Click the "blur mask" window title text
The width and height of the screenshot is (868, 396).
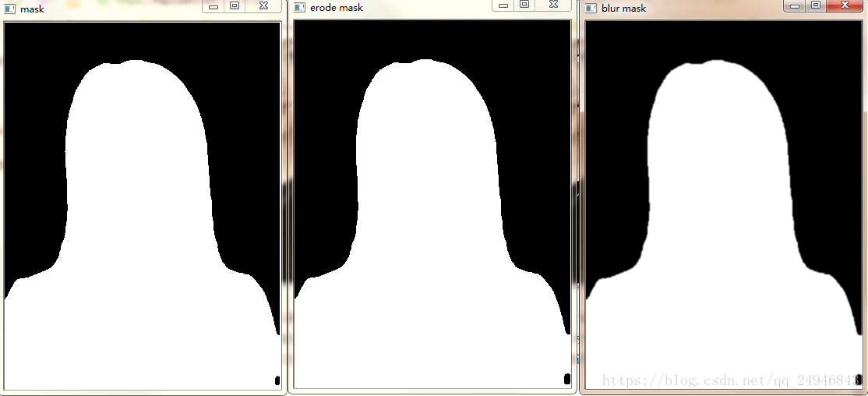[624, 9]
